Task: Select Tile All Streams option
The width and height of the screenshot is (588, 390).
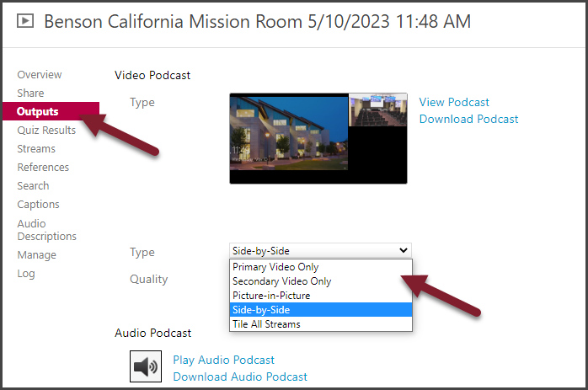Action: (x=266, y=324)
